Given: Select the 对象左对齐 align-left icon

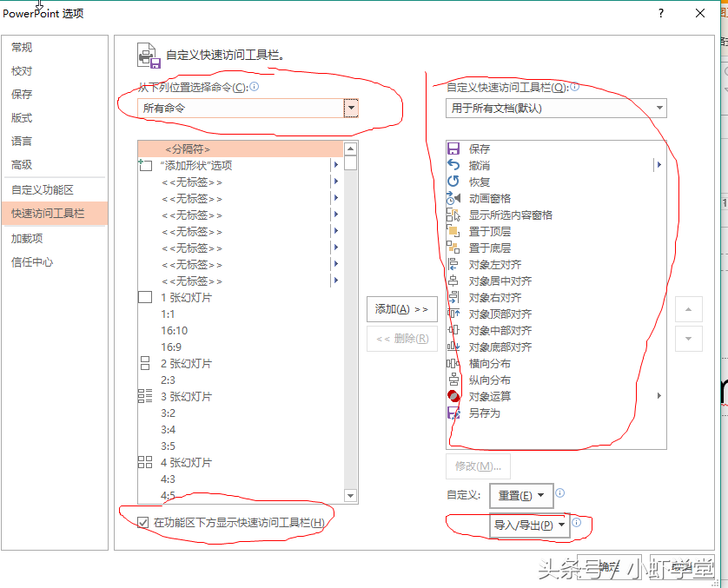Looking at the screenshot, I should pos(453,264).
